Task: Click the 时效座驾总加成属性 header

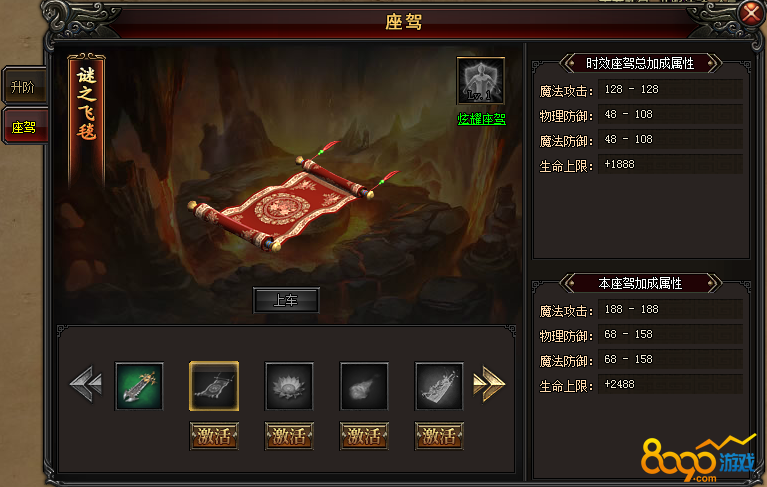Action: [640, 63]
